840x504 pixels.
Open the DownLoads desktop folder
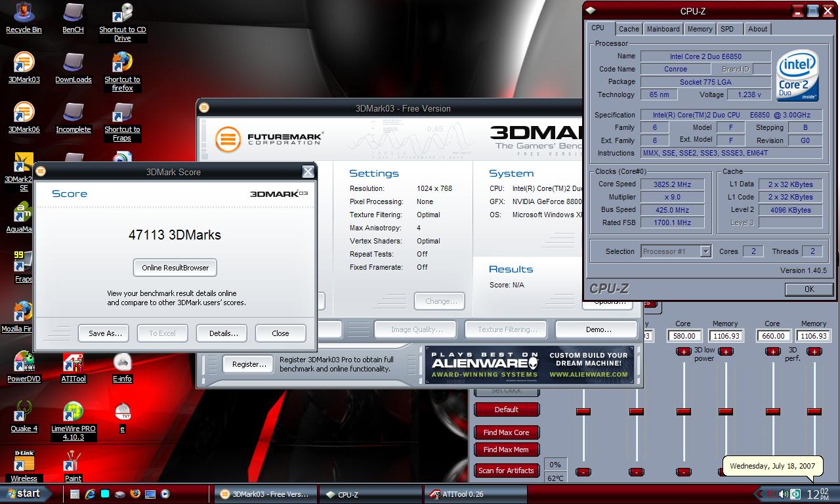point(73,68)
